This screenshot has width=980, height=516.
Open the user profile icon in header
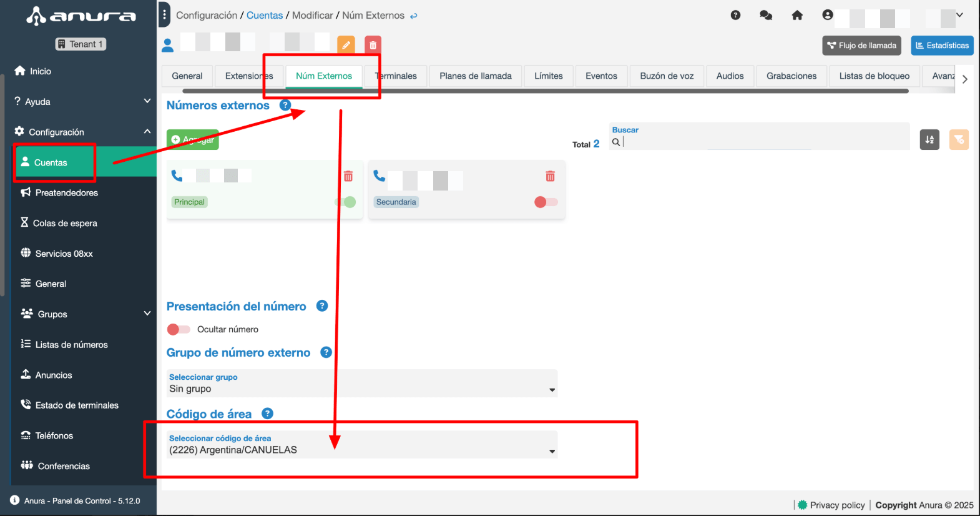tap(828, 15)
